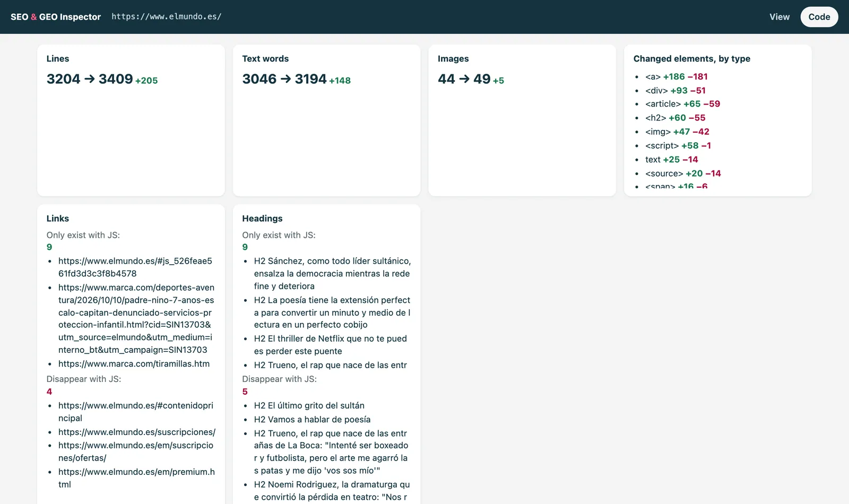Click the H2 El último grito del sultán heading
The height and width of the screenshot is (504, 849).
click(x=309, y=405)
